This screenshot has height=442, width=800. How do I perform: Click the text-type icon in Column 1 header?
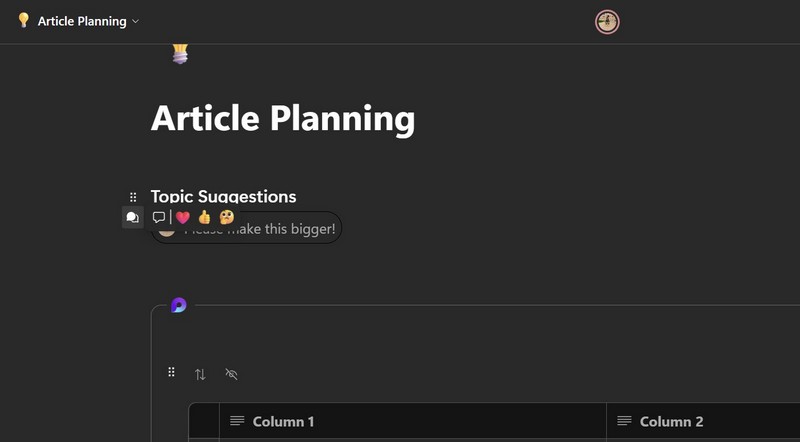tap(237, 421)
